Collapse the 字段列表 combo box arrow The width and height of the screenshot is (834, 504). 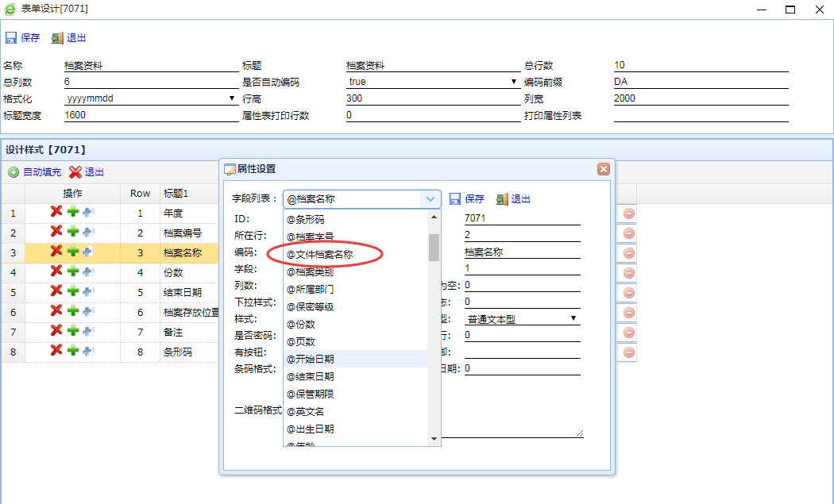tap(431, 199)
